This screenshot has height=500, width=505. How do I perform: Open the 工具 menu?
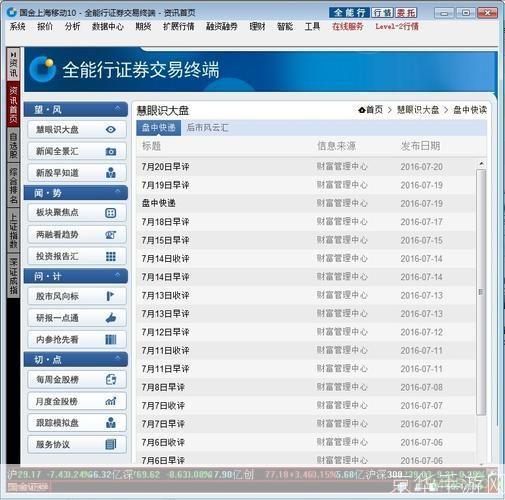pyautogui.click(x=312, y=26)
